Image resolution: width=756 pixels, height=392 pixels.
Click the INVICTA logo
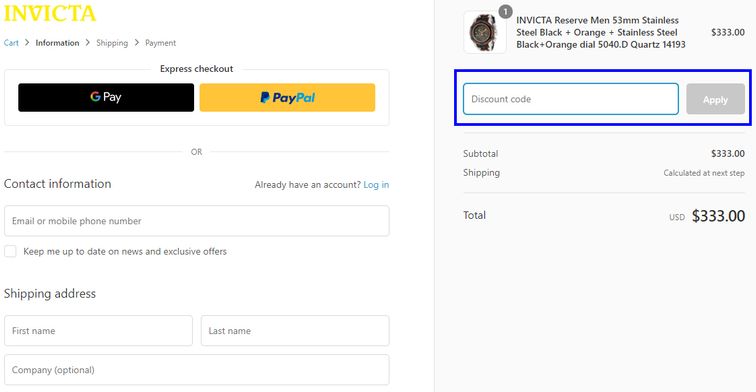(50, 14)
